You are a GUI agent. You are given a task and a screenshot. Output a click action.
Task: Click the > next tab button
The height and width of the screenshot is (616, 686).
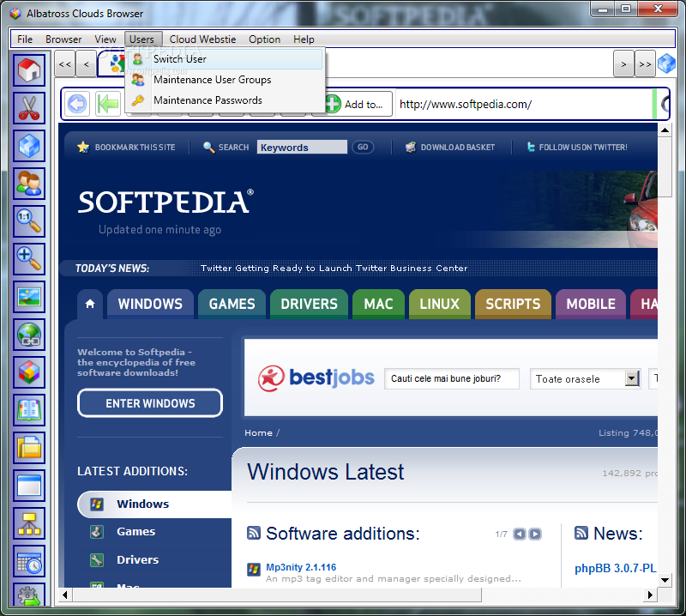click(x=623, y=64)
